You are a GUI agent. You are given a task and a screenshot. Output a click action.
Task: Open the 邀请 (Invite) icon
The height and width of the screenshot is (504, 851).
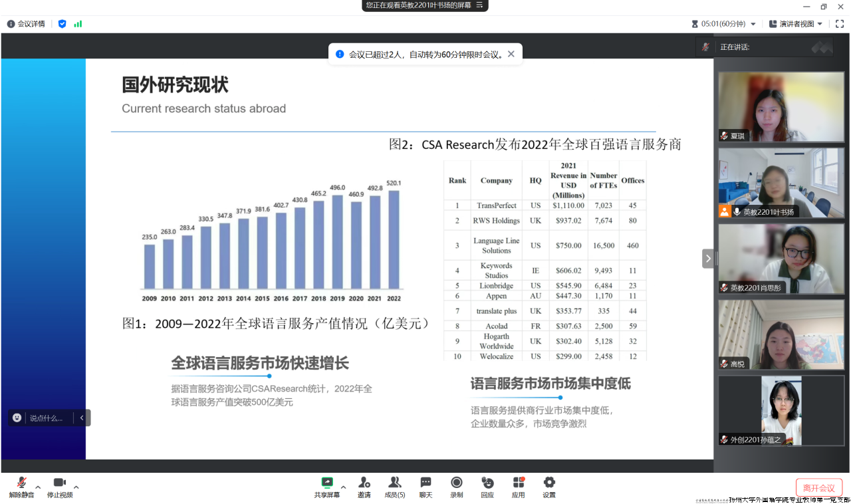tap(364, 485)
